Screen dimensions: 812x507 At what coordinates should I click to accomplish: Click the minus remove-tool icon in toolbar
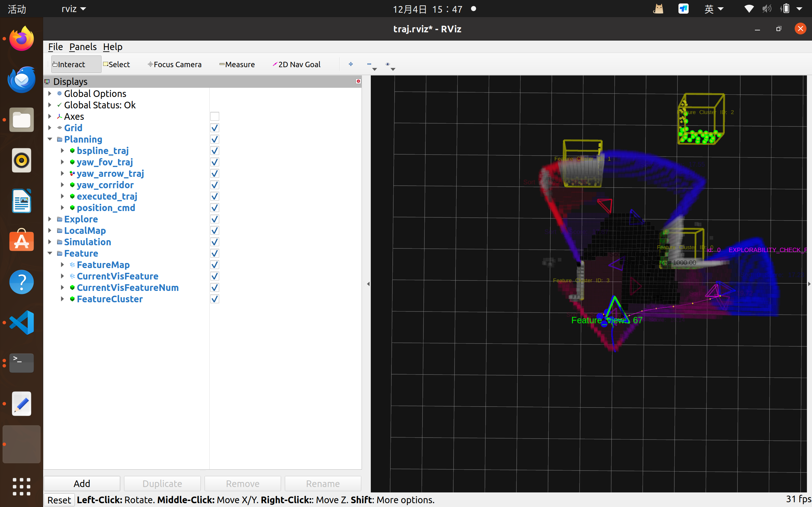(x=369, y=64)
